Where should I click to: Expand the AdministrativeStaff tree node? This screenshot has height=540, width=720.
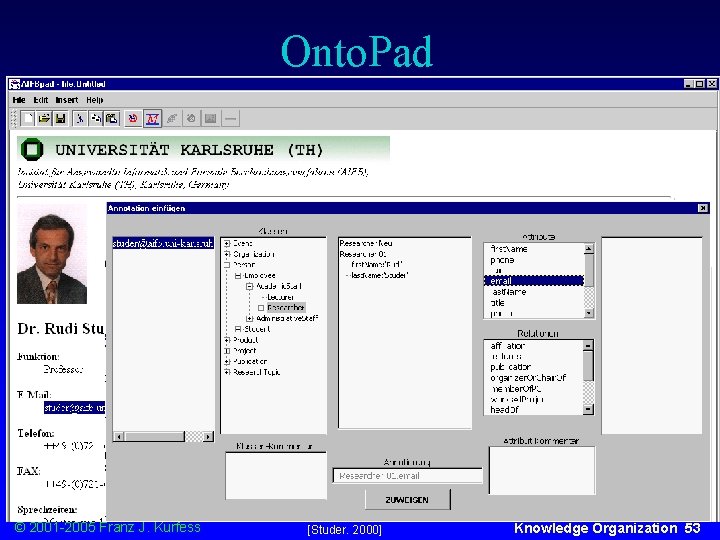coord(249,318)
